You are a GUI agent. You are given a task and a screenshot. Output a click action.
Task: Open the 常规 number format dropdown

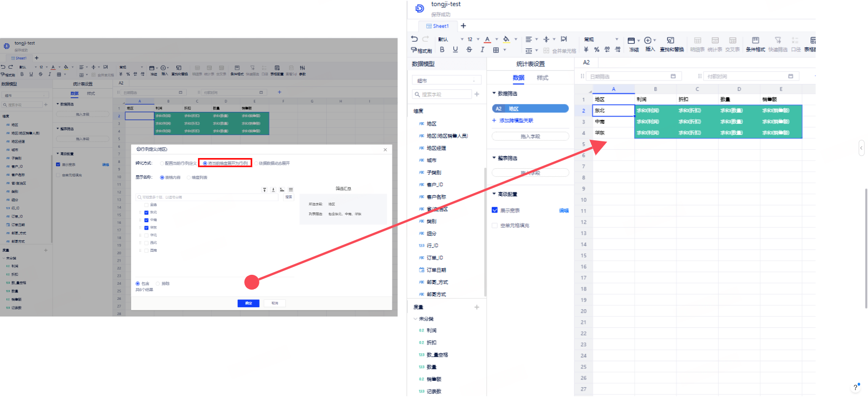click(601, 39)
